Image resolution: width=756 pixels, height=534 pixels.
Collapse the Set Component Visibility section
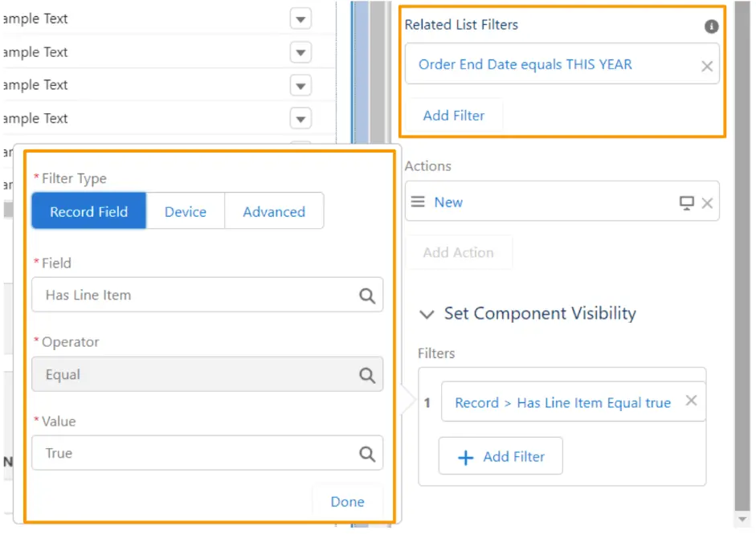[x=427, y=314]
